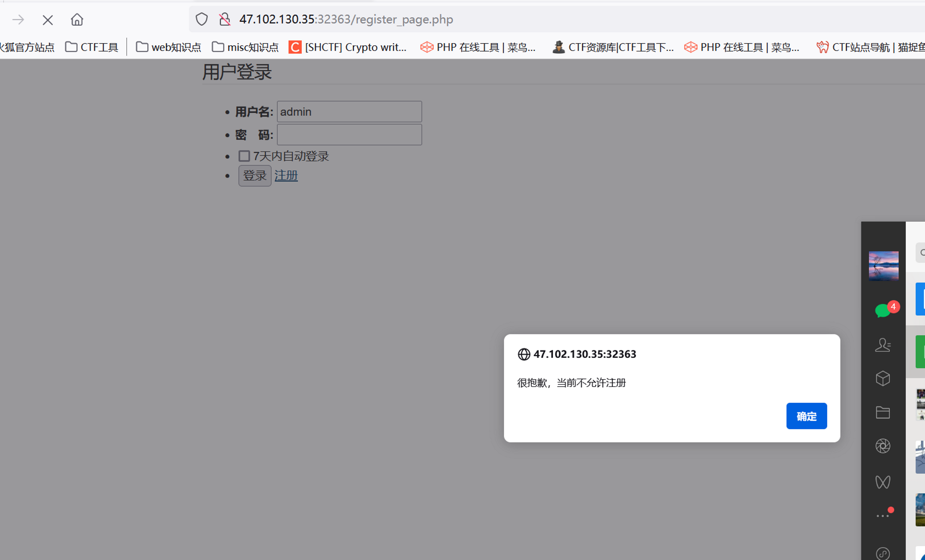Click the tracking protection shield icon

pos(201,19)
